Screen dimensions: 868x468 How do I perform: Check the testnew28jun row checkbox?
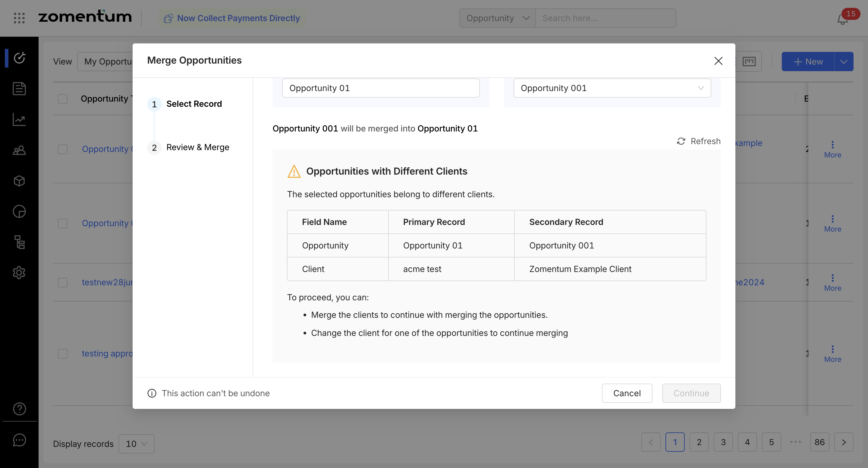pos(63,282)
